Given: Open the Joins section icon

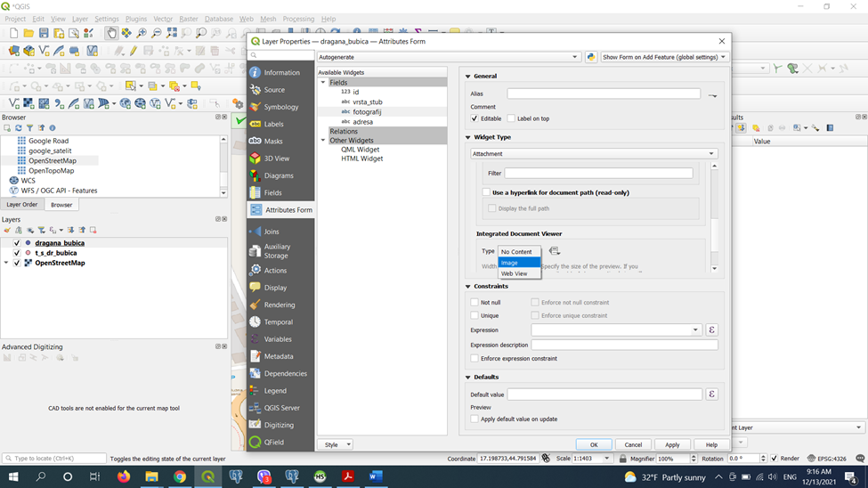Looking at the screenshot, I should point(255,232).
